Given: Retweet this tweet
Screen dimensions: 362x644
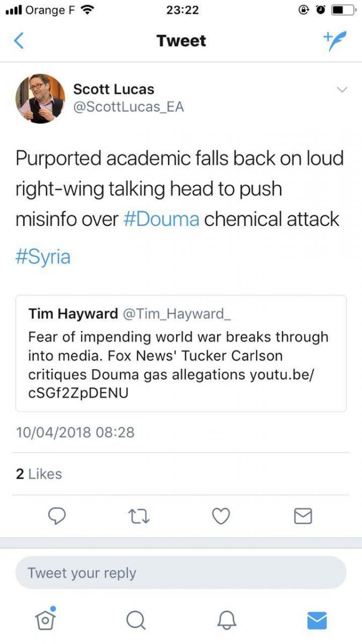Looking at the screenshot, I should [x=139, y=516].
